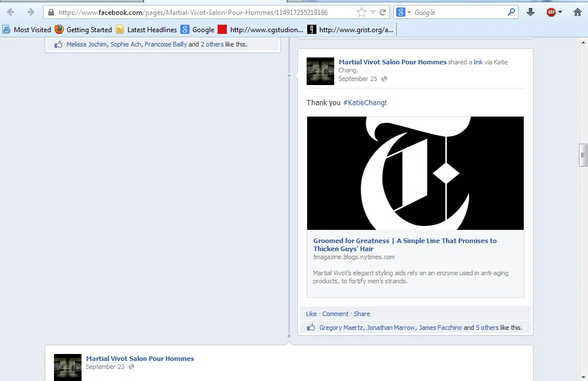Viewport: 588px width, 381px height.
Task: Go back with browser back arrow
Action: (10, 13)
